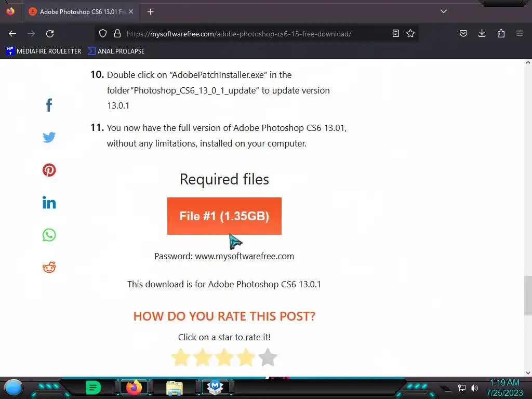Image resolution: width=532 pixels, height=399 pixels.
Task: Click step 11 installation instruction text
Action: pos(227,136)
